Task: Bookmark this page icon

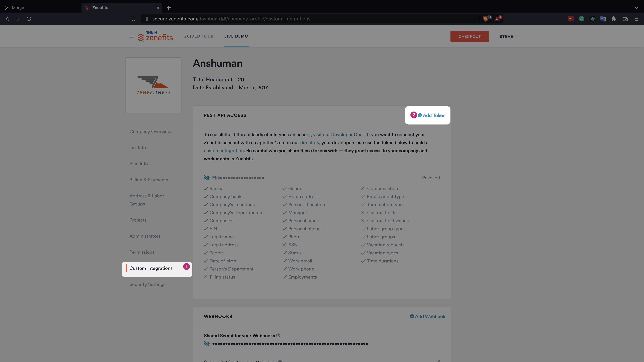Action: click(x=133, y=19)
